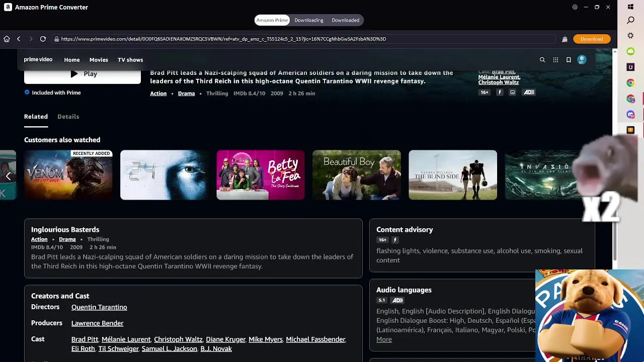This screenshot has width=644, height=362.
Task: Click the subtitles icon beside AD badge
Action: (x=512, y=93)
